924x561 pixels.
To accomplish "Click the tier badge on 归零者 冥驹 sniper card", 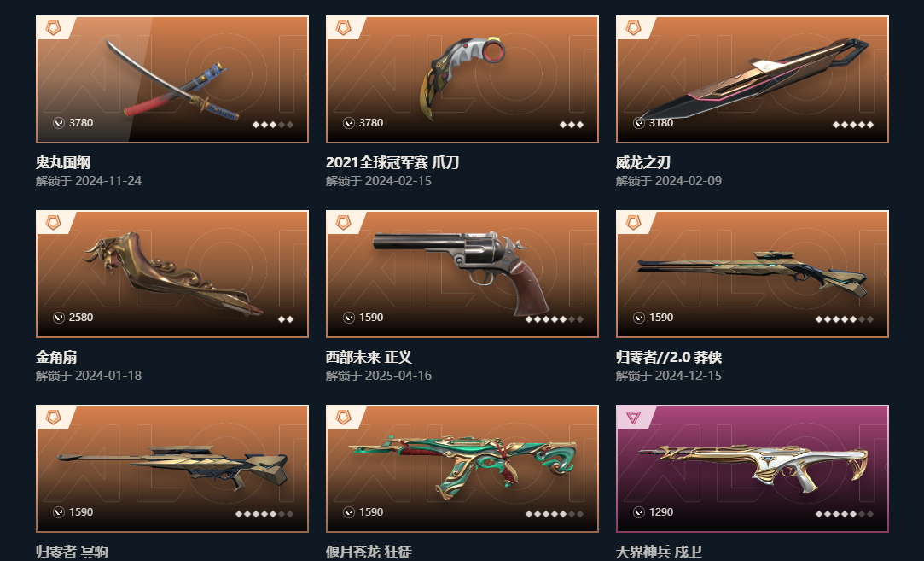I will coord(53,417).
